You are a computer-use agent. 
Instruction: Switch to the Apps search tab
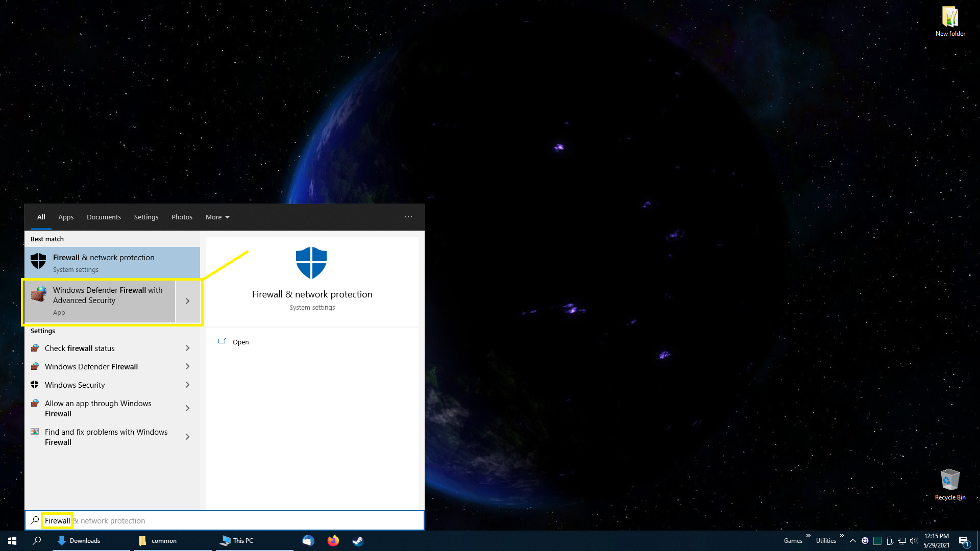click(x=66, y=217)
